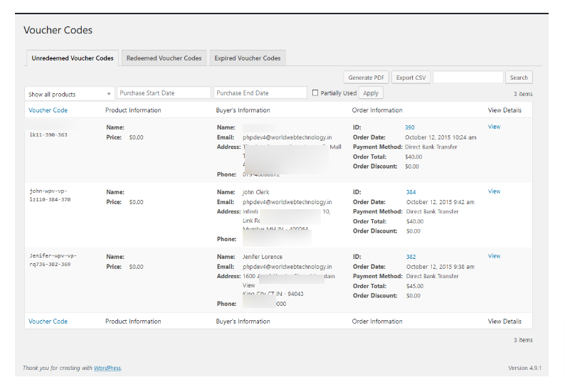Viewport: 565px width, 392px height.
Task: Click the Search button
Action: pyautogui.click(x=519, y=78)
